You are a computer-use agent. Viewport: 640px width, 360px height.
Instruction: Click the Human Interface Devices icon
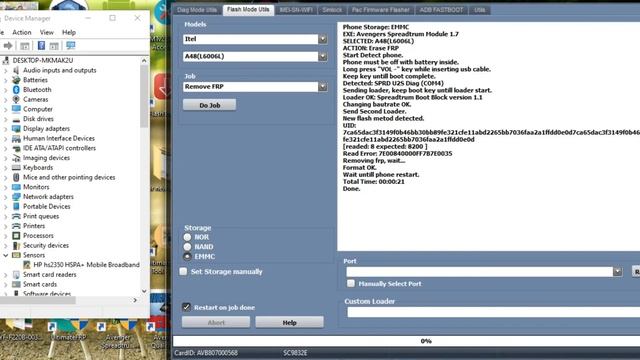[16, 138]
